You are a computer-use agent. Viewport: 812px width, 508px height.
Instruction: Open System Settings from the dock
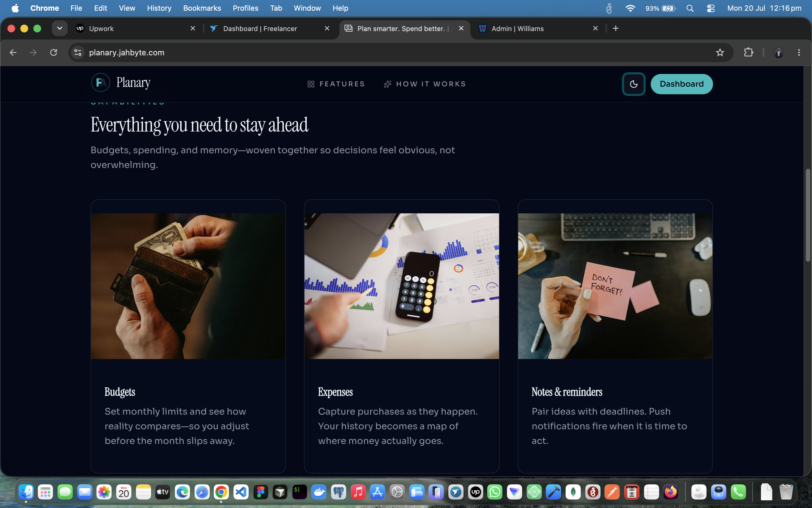click(397, 492)
